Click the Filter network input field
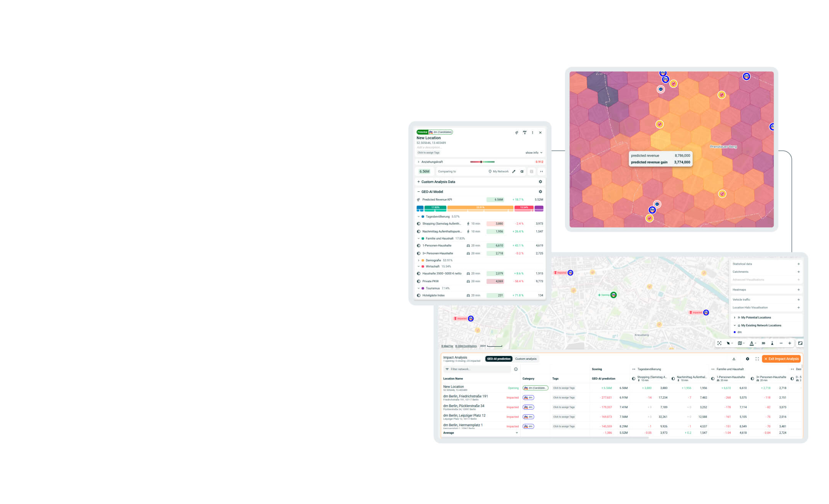Screen dimensions: 829x504 pos(477,369)
